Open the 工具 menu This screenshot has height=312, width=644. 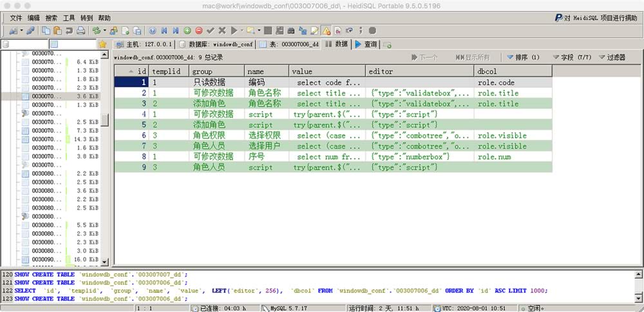point(69,18)
